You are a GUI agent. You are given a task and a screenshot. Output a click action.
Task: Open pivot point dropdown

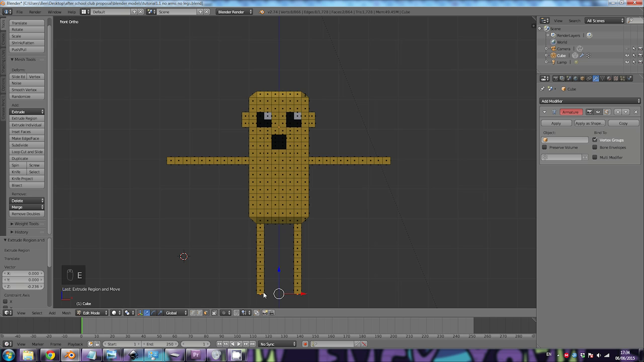(x=129, y=313)
